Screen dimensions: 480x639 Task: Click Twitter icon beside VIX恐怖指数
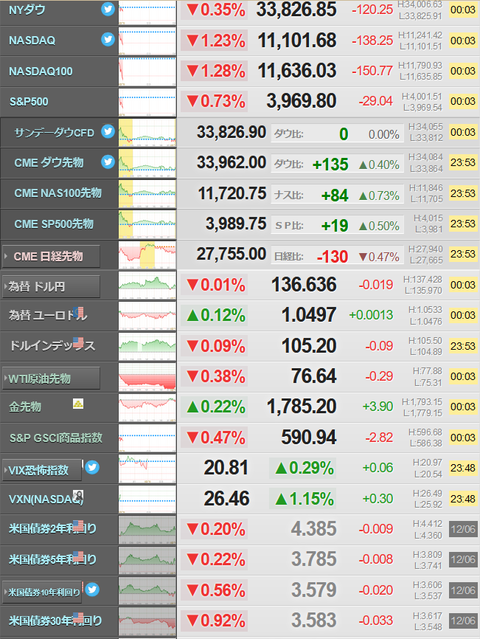(x=92, y=467)
